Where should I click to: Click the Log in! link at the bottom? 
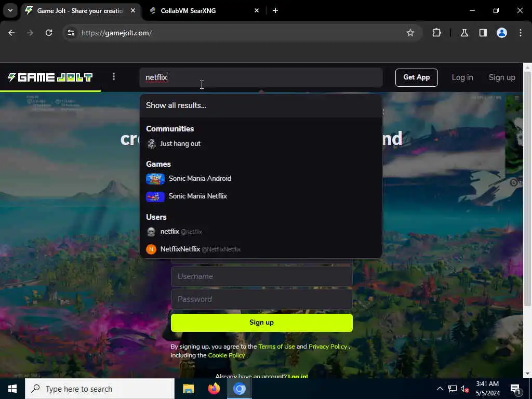(298, 376)
